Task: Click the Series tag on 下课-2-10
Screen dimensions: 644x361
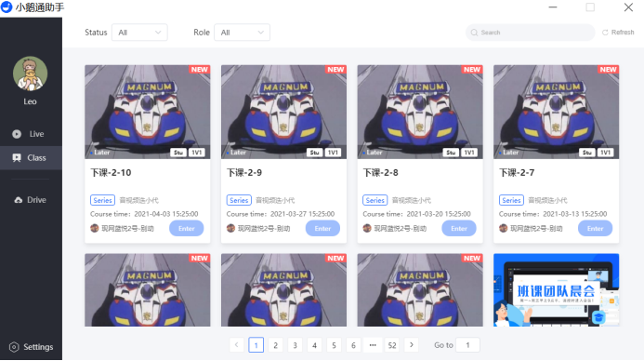Action: 102,200
